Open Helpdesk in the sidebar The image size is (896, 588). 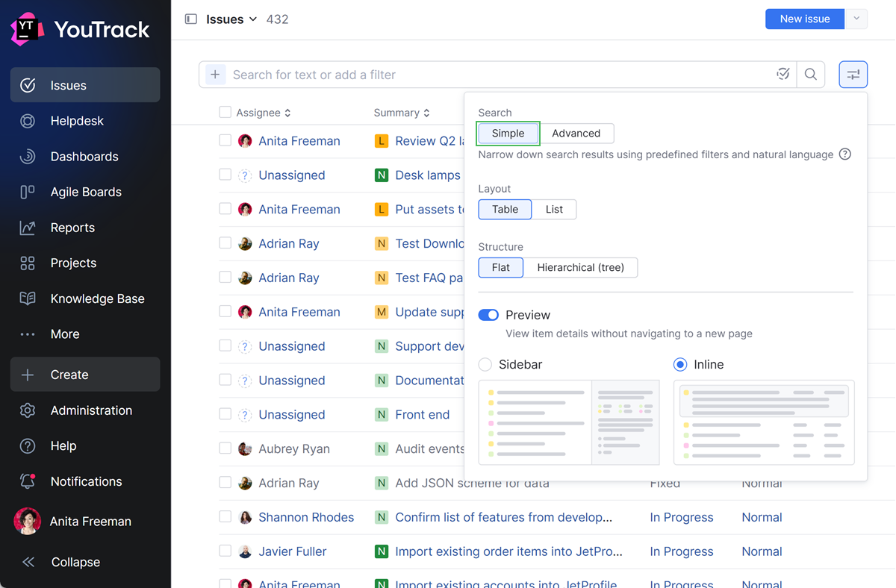point(85,121)
